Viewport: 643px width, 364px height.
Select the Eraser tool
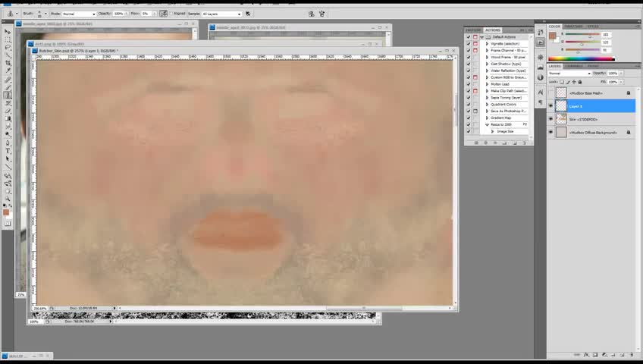tap(8, 111)
